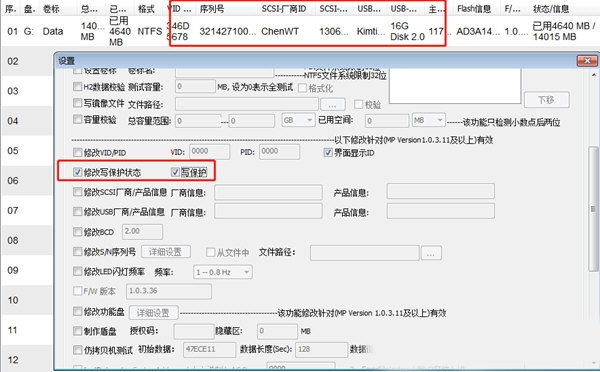Click the 已用空间 value field

(386, 121)
